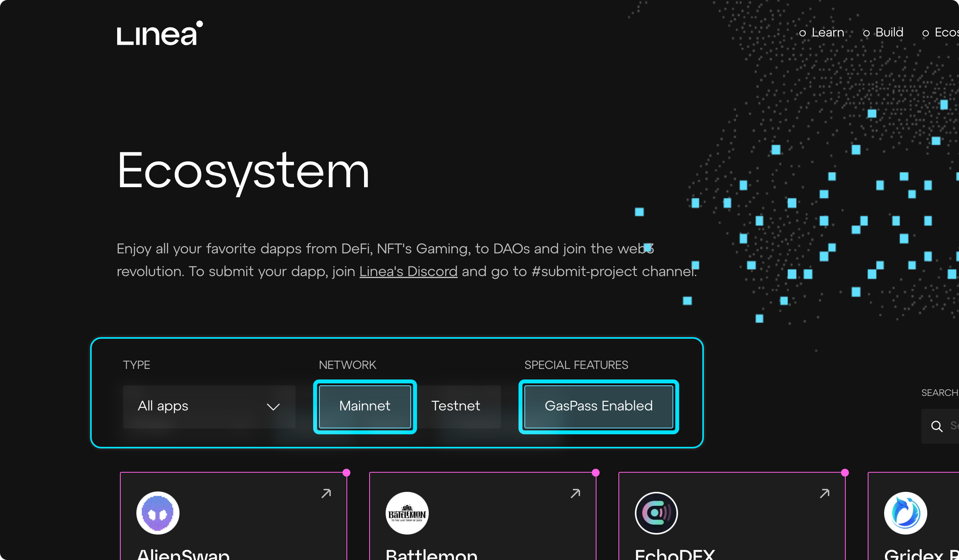The height and width of the screenshot is (560, 959).
Task: Open the Ecosystem nav item
Action: pyautogui.click(x=941, y=33)
